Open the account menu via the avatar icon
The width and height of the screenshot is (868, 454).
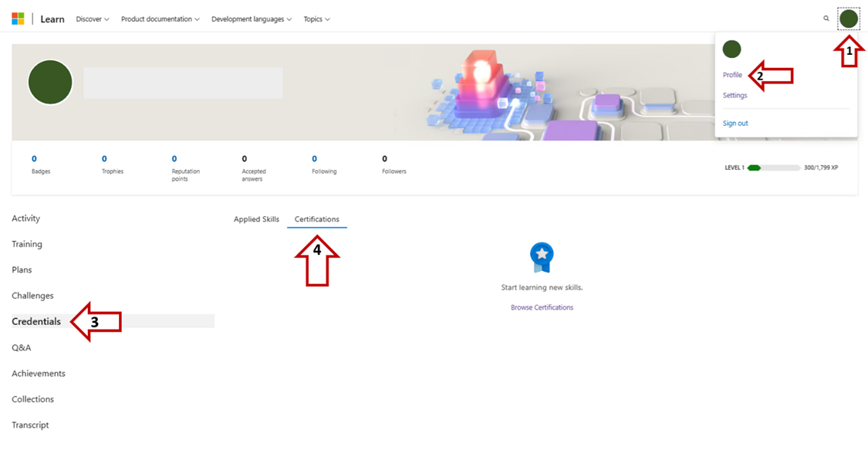[849, 18]
